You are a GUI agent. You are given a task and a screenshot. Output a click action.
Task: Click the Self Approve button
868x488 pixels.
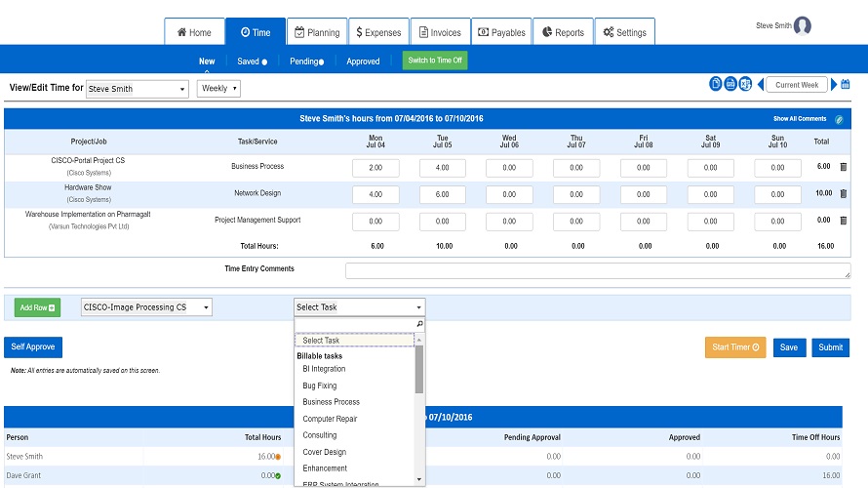coord(33,346)
